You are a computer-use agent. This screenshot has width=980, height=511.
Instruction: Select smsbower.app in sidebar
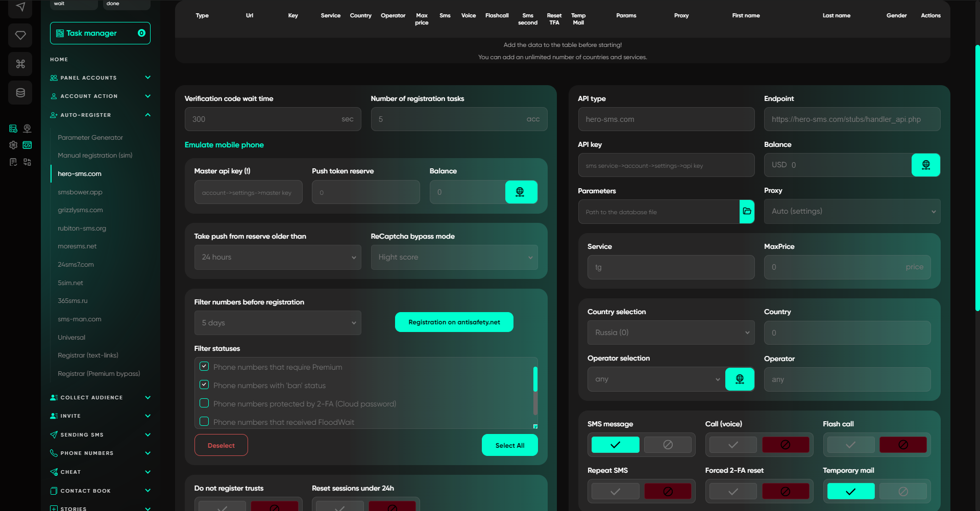[x=80, y=192]
